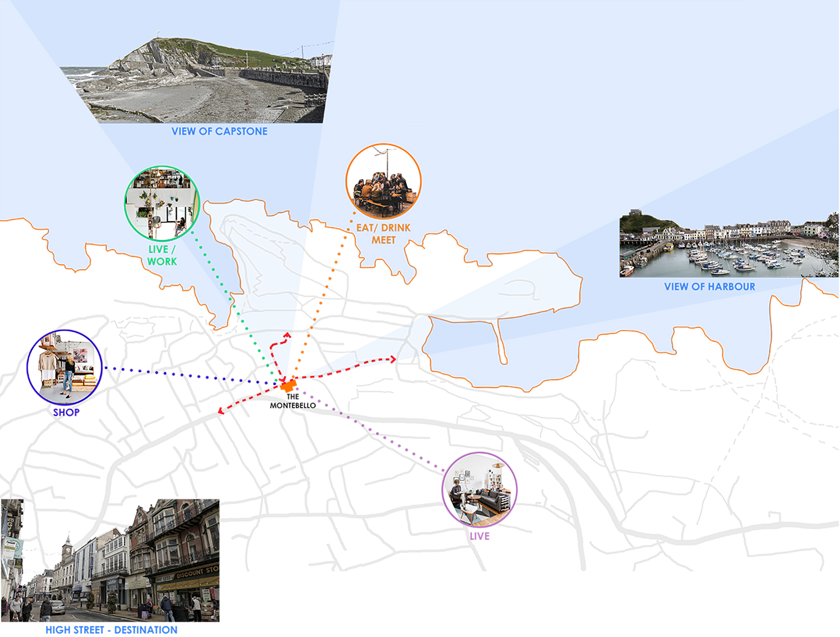Click the purple LIVE label text

479,536
